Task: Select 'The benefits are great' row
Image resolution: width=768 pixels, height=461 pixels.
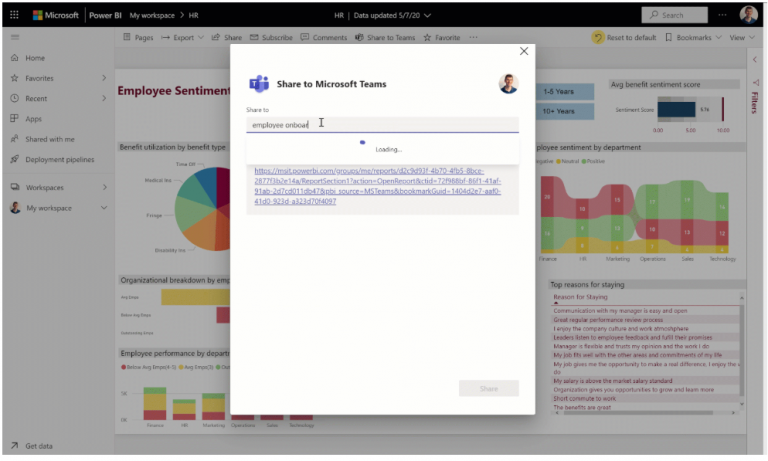Action: coord(582,407)
